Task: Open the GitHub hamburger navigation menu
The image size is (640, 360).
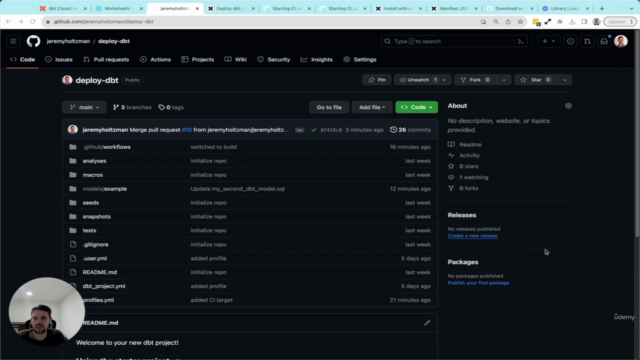Action: pos(13,41)
